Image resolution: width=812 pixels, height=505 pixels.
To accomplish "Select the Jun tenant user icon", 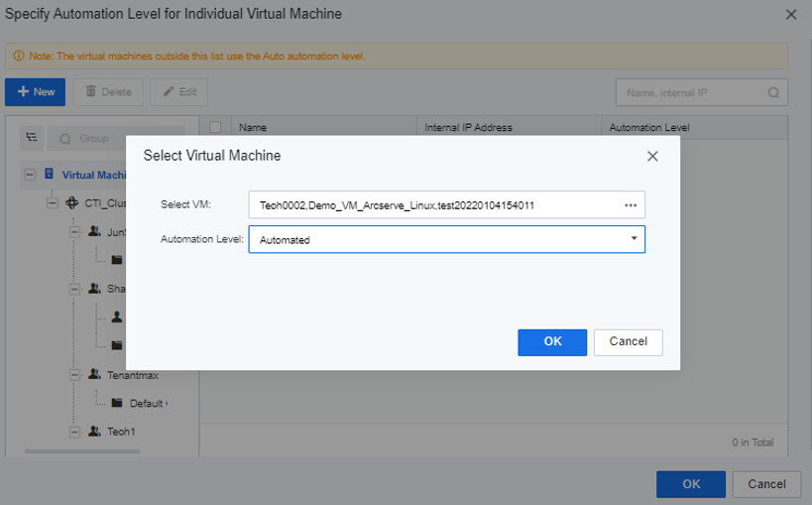I will click(94, 231).
